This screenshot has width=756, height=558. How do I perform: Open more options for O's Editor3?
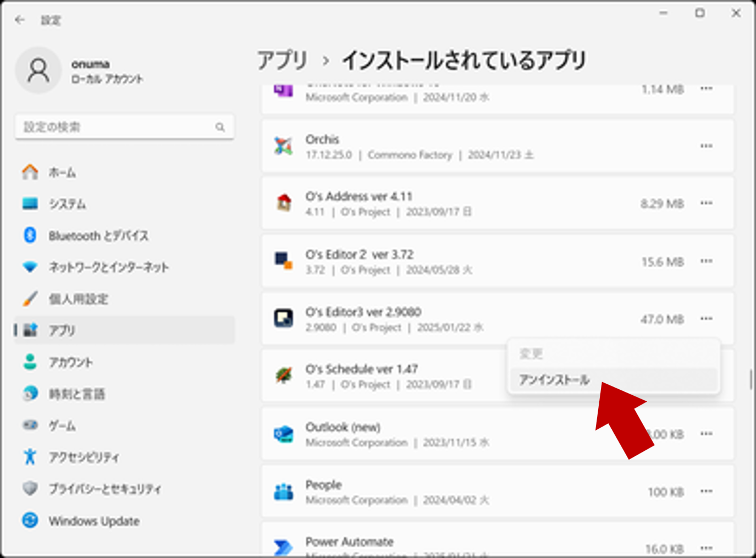707,319
